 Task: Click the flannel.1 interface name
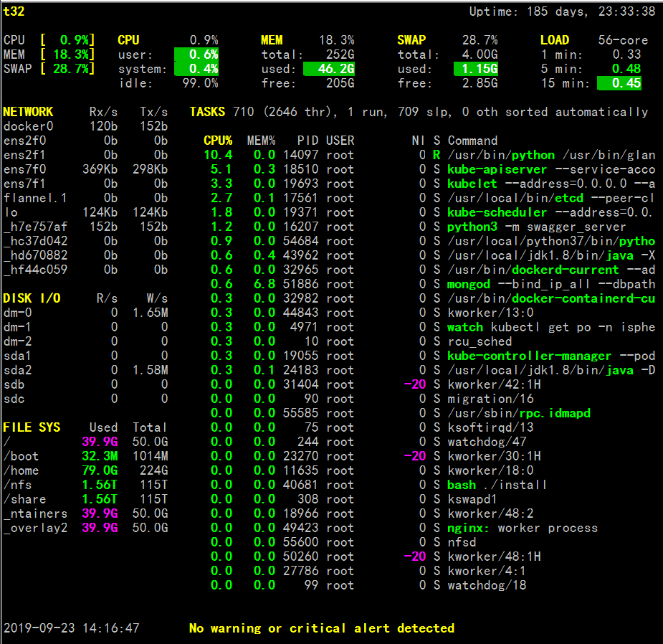36,198
